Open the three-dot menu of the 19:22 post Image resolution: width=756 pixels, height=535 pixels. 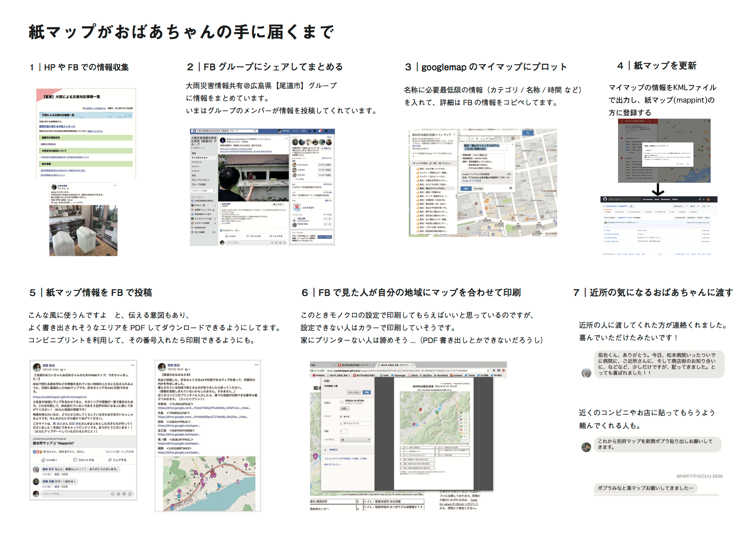(256, 365)
